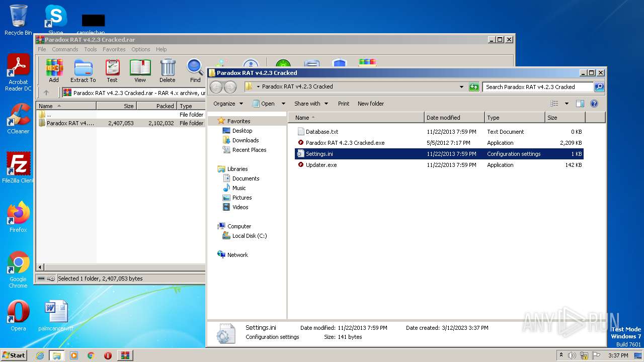Screen dimensions: 644x362
Task: Click the Add button in WinRAR toolbar
Action: 54,70
